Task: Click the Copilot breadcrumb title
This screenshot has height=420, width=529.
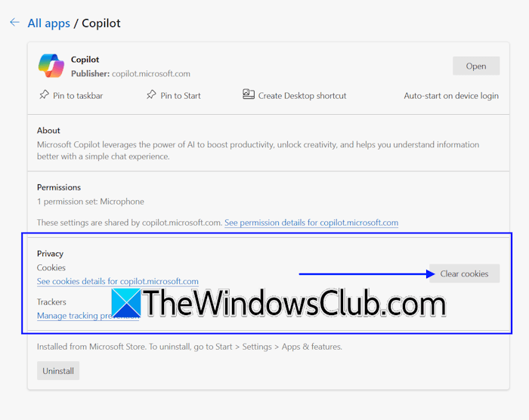Action: point(101,23)
